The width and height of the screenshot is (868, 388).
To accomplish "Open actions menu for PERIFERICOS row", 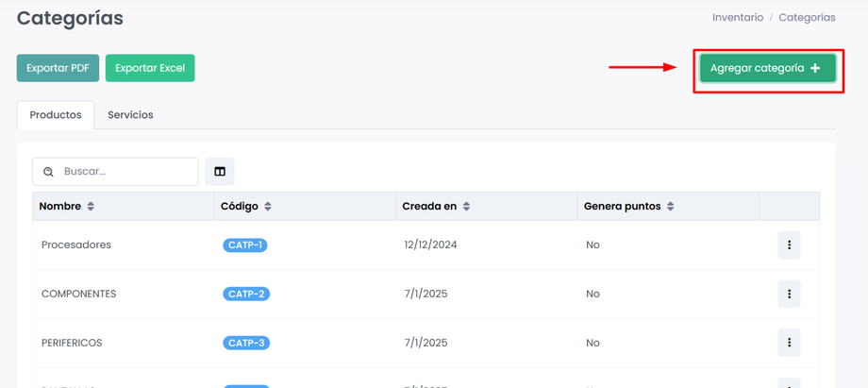I will pyautogui.click(x=789, y=343).
